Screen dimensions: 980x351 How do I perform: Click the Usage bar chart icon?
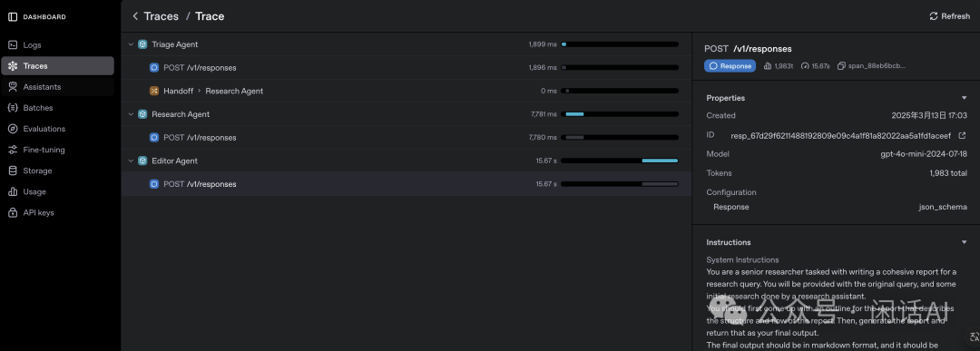[x=13, y=191]
